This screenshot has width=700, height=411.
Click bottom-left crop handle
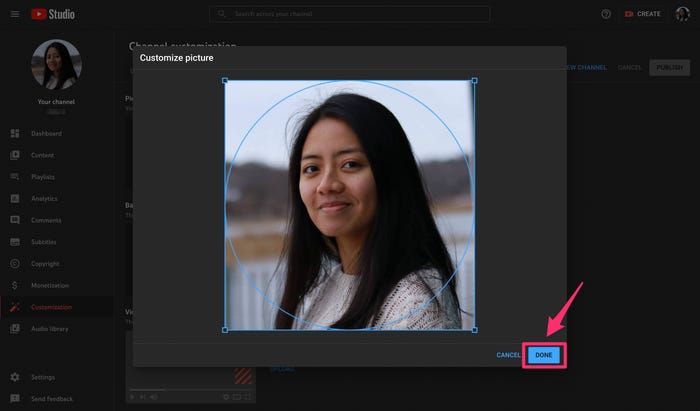[225, 330]
